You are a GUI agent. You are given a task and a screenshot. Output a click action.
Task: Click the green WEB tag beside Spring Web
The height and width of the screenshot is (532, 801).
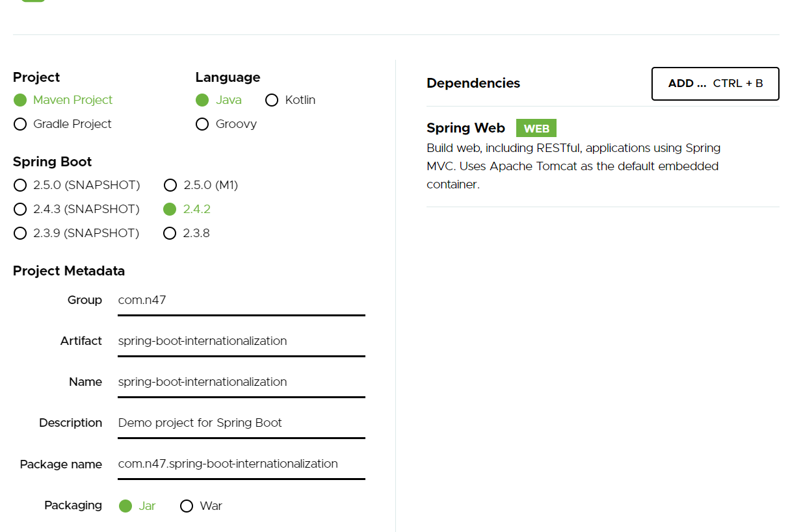[536, 128]
